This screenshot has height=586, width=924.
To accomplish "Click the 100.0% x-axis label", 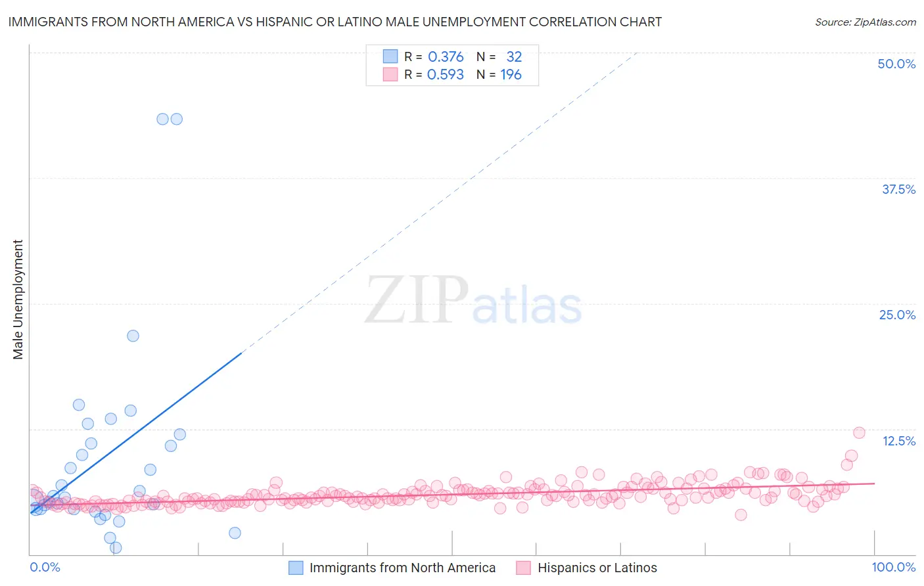I will 894,567.
